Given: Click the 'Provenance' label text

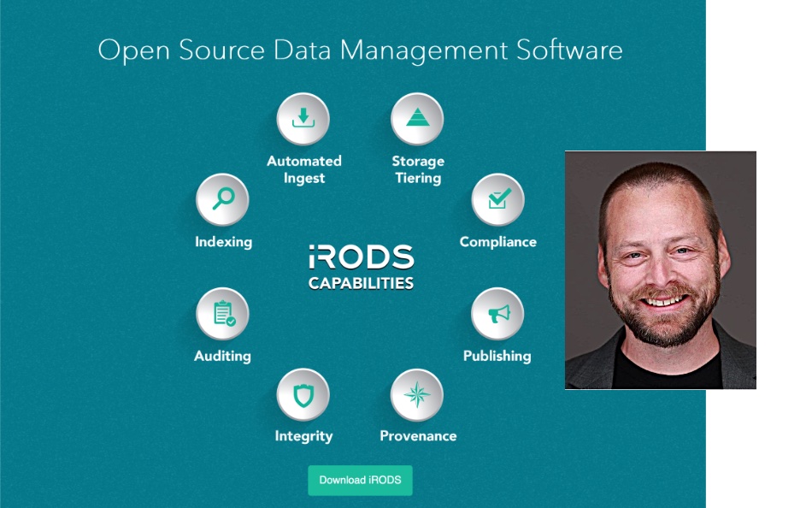Looking at the screenshot, I should click(x=419, y=436).
